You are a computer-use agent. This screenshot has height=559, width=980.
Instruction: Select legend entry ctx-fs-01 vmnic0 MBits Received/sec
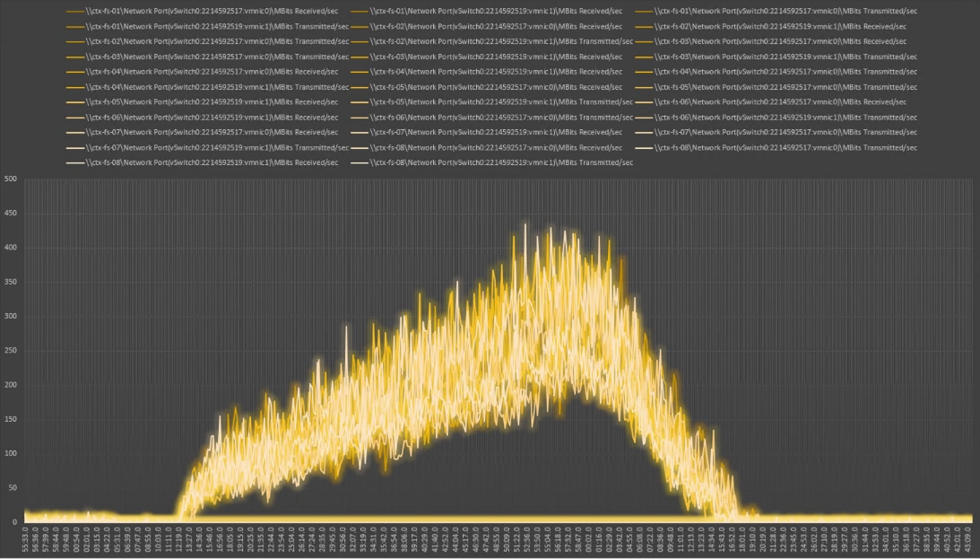(202, 12)
